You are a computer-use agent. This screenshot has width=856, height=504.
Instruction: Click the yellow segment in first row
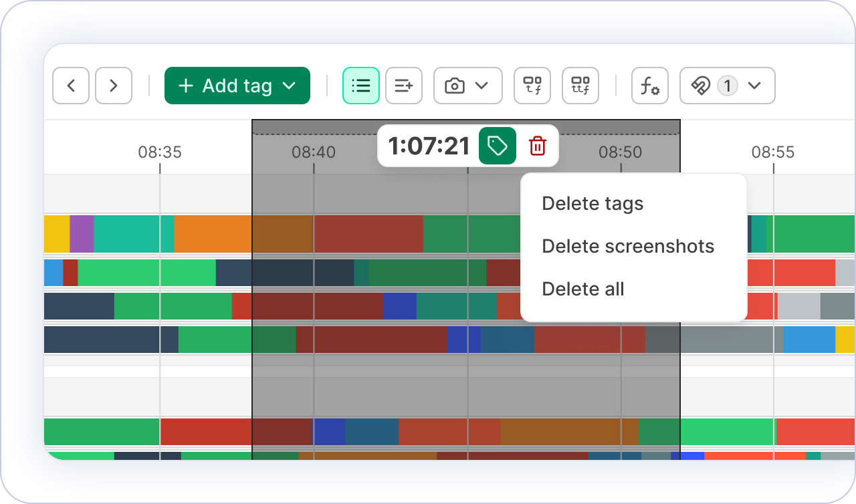pos(57,234)
